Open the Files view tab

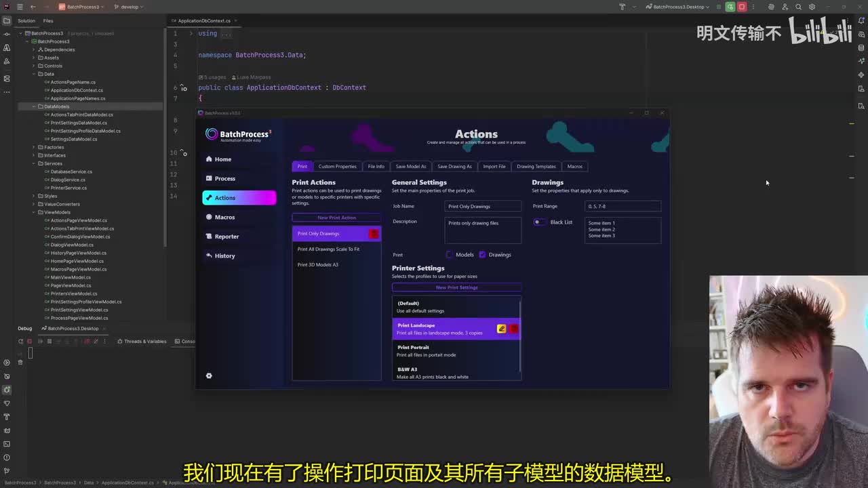[x=48, y=20]
